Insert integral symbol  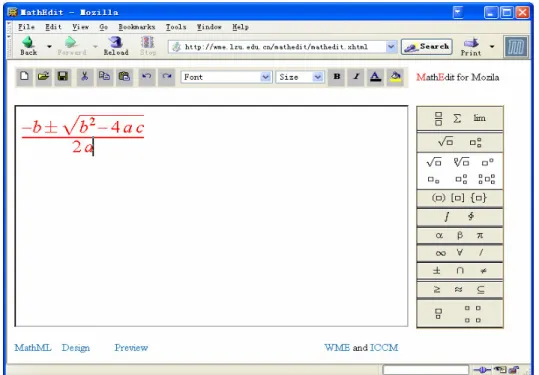[447, 217]
